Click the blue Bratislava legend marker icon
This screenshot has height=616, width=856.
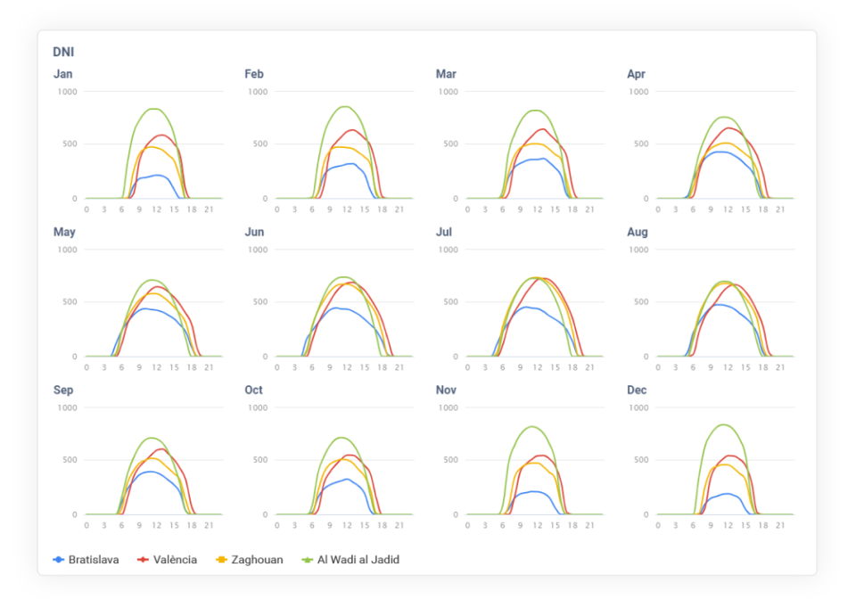(x=57, y=560)
